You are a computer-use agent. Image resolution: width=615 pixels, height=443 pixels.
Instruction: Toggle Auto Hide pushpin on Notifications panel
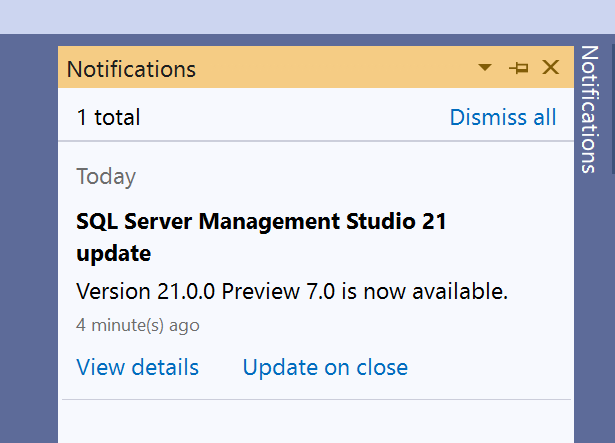click(x=518, y=68)
